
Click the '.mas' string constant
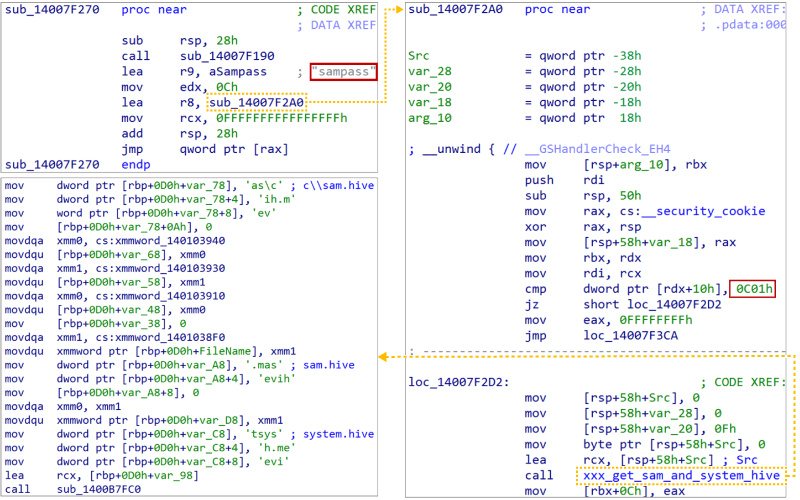point(263,365)
